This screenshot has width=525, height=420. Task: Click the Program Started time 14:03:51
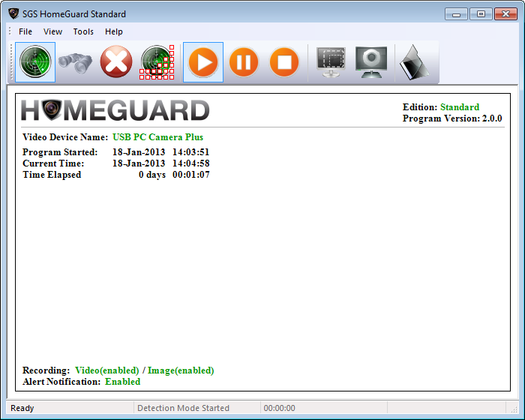[190, 152]
